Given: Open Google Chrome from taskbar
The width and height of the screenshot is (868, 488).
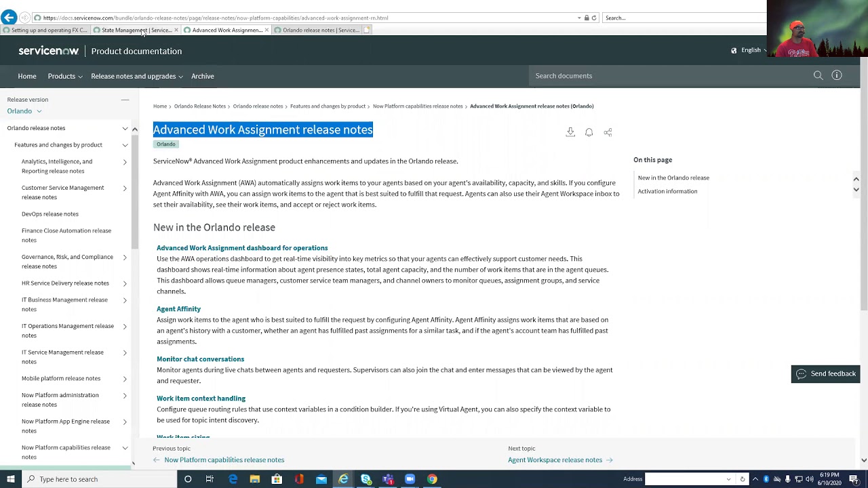Looking at the screenshot, I should tap(432, 479).
